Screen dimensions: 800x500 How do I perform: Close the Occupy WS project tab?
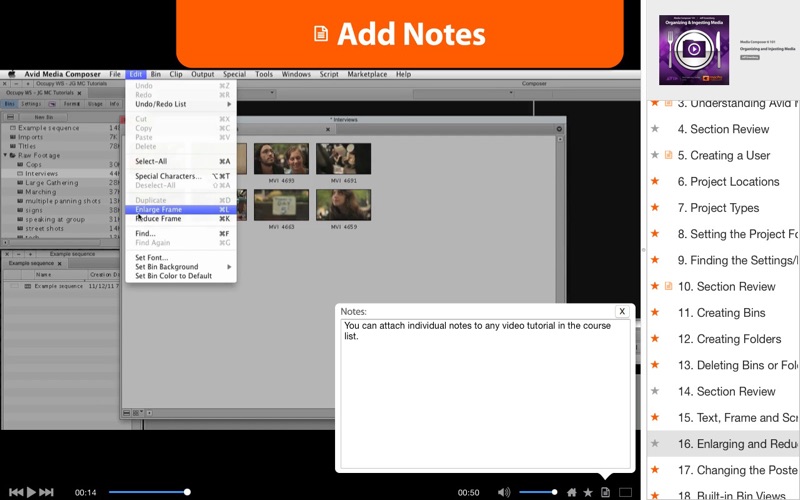click(x=79, y=93)
